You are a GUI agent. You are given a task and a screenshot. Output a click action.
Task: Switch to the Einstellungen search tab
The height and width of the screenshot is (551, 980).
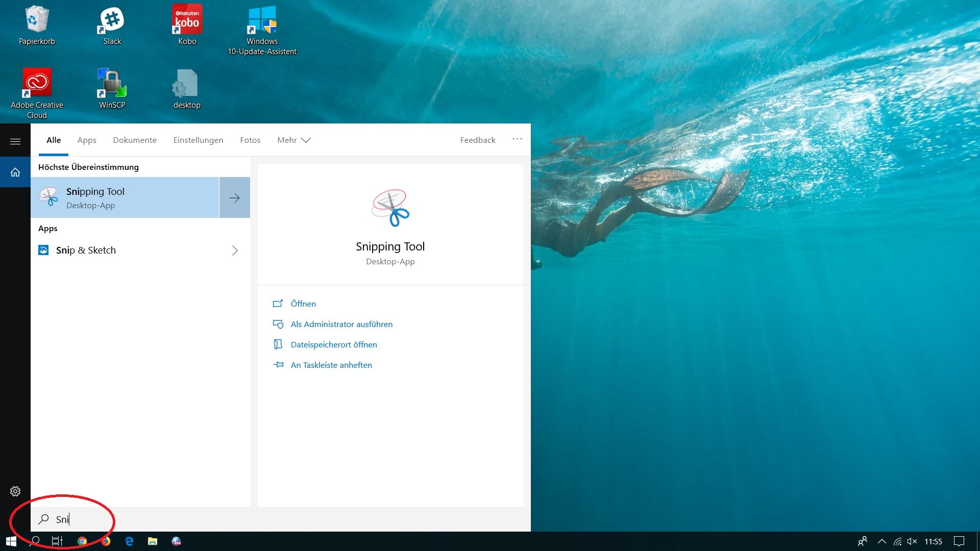pyautogui.click(x=198, y=140)
